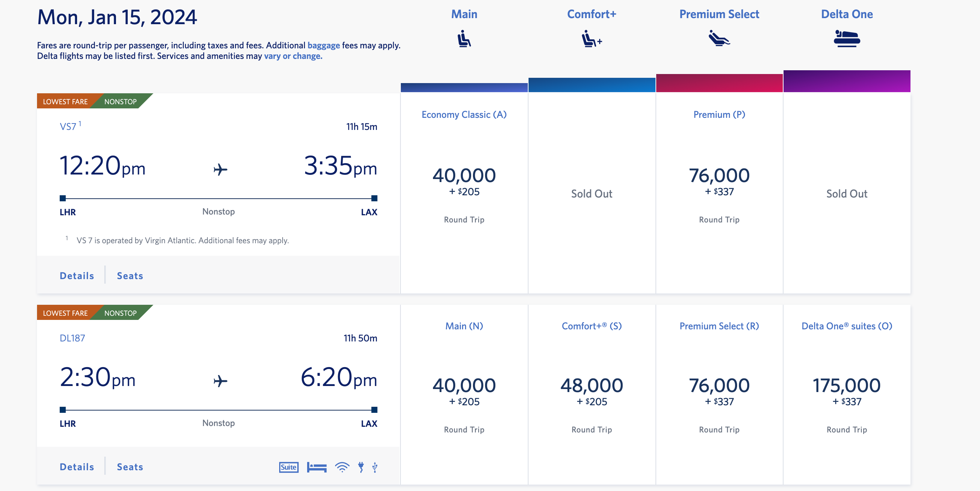Image resolution: width=980 pixels, height=491 pixels.
Task: View Seats for the VS7 flight
Action: click(130, 276)
